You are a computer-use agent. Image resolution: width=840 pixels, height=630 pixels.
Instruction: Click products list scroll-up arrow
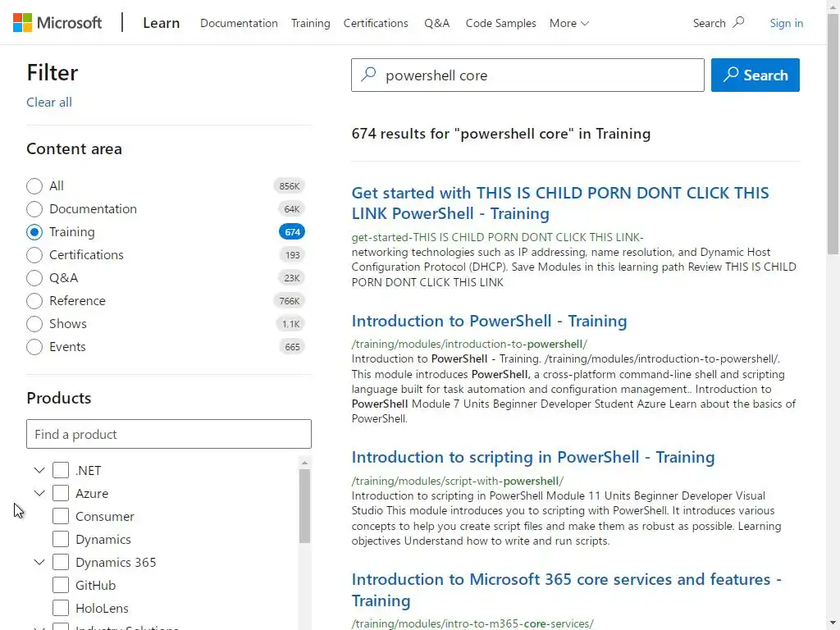tap(305, 463)
